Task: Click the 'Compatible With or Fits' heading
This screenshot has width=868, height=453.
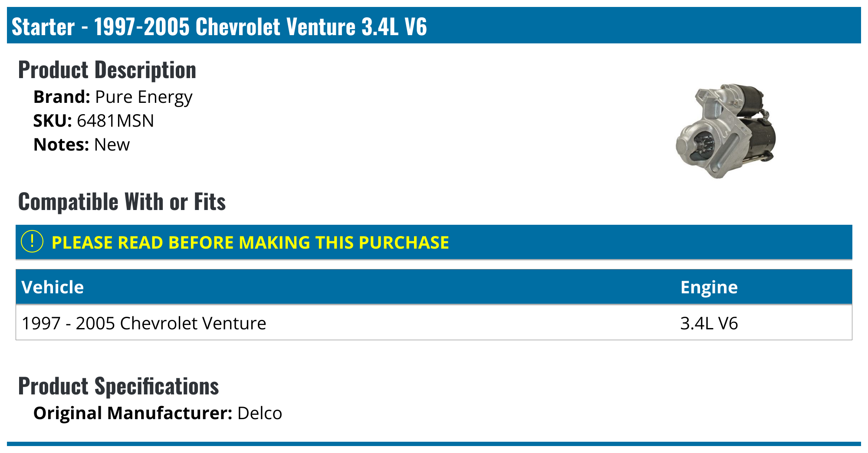Action: coord(122,202)
